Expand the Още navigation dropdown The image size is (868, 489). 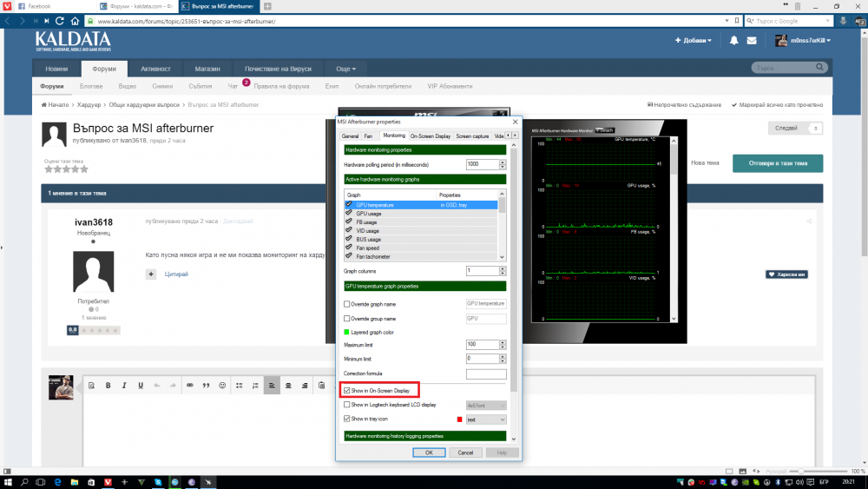point(345,69)
